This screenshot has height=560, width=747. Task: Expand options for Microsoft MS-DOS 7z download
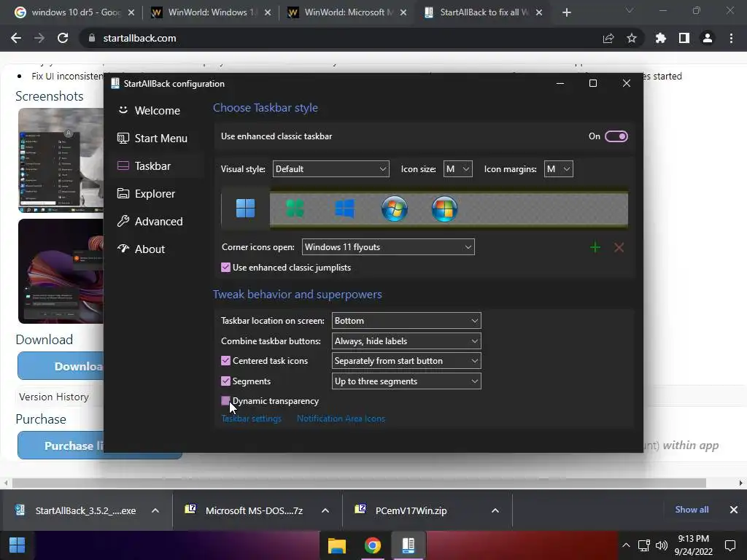(325, 510)
